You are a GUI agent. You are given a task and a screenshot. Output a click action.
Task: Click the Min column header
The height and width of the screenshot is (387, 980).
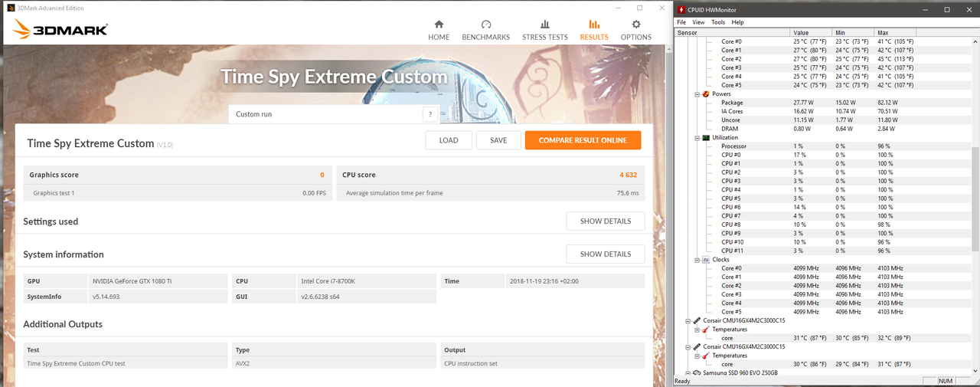(x=853, y=33)
